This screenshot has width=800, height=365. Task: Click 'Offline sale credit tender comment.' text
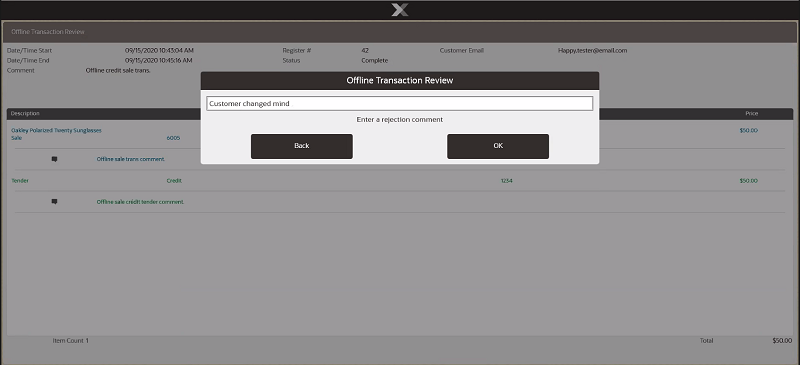pyautogui.click(x=140, y=202)
